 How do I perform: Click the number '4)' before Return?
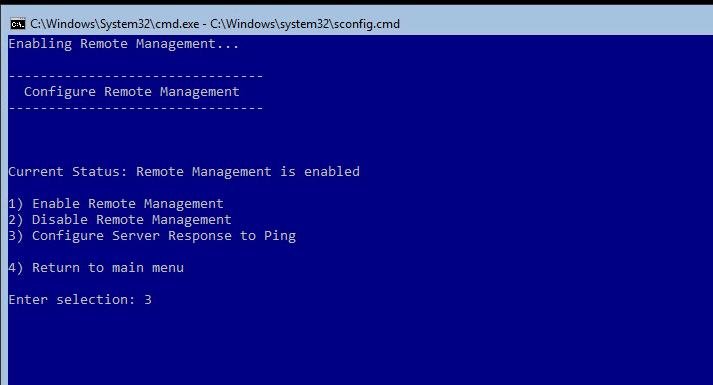pyautogui.click(x=16, y=268)
